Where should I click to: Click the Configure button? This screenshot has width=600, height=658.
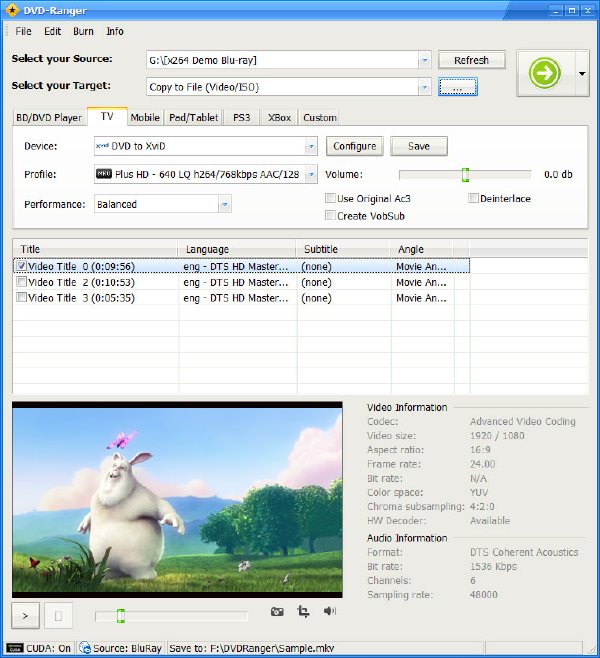coord(355,146)
